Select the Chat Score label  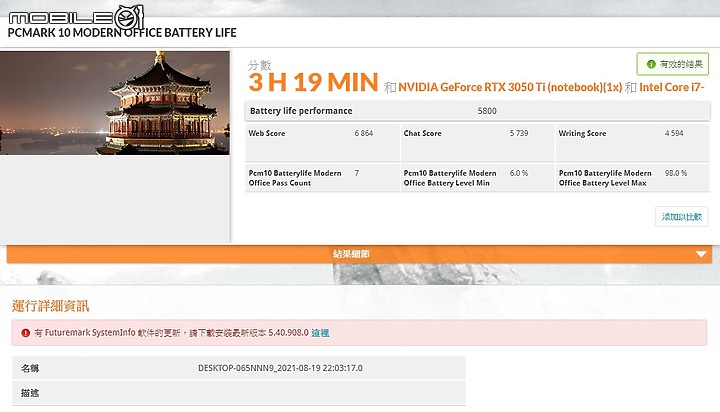422,133
